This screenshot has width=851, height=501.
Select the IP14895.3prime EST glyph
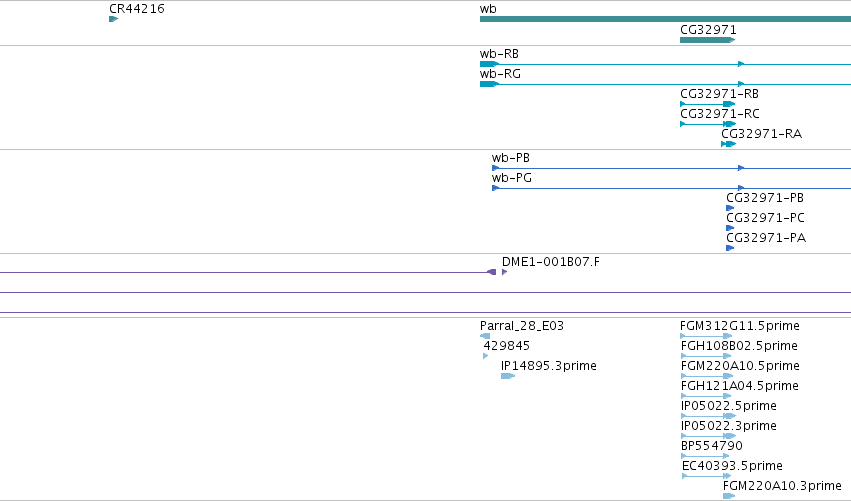[x=508, y=376]
